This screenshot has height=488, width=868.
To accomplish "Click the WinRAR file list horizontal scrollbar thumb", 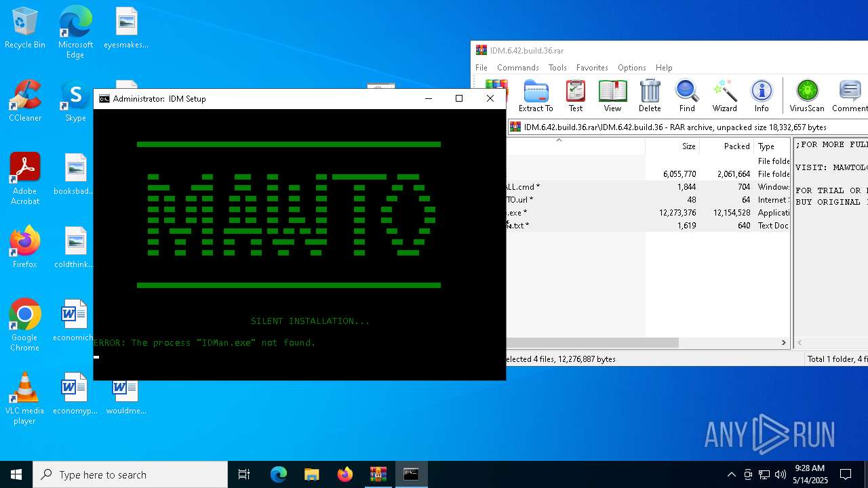I will (x=593, y=343).
